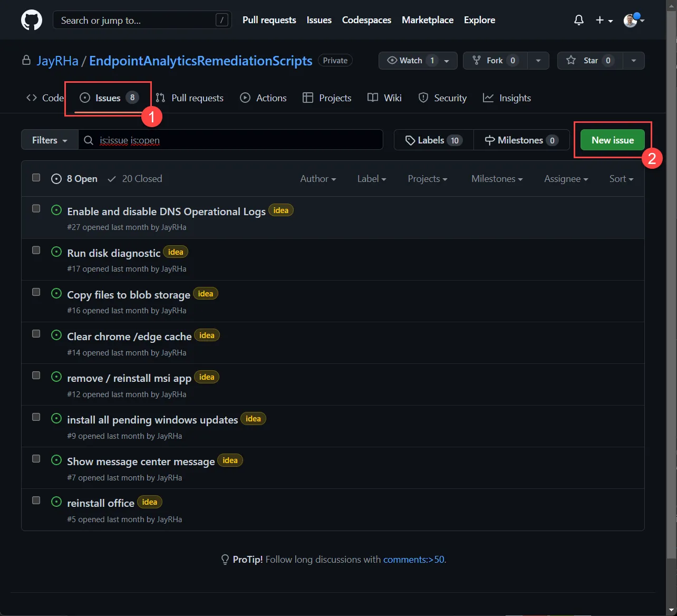
Task: Switch to the Issues repository tab
Action: click(x=109, y=98)
